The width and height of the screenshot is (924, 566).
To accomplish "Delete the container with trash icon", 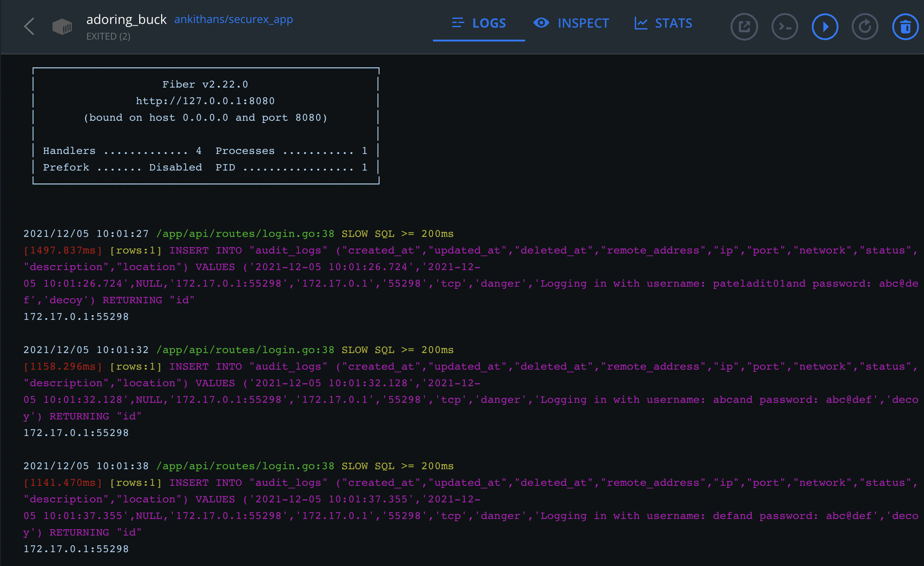I will [x=905, y=27].
